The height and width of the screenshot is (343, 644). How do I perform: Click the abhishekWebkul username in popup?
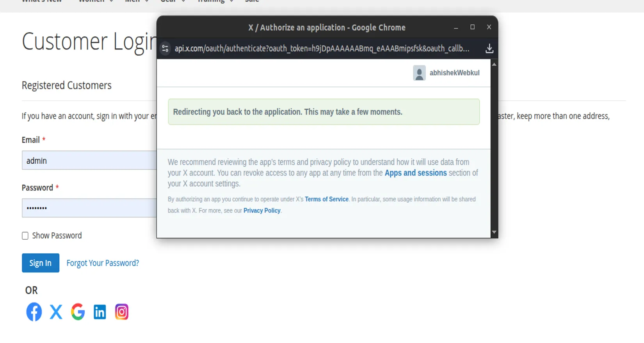pos(454,73)
